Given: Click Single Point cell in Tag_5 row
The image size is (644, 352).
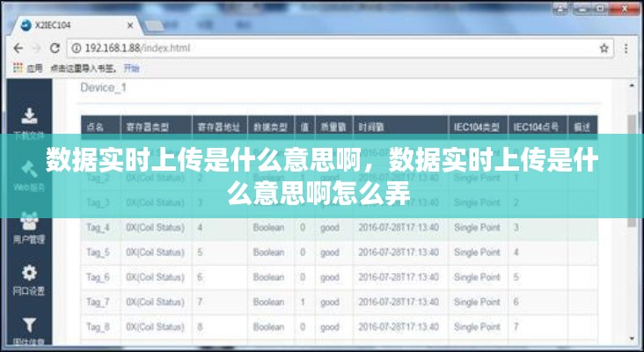Looking at the screenshot, I should coord(476,253).
